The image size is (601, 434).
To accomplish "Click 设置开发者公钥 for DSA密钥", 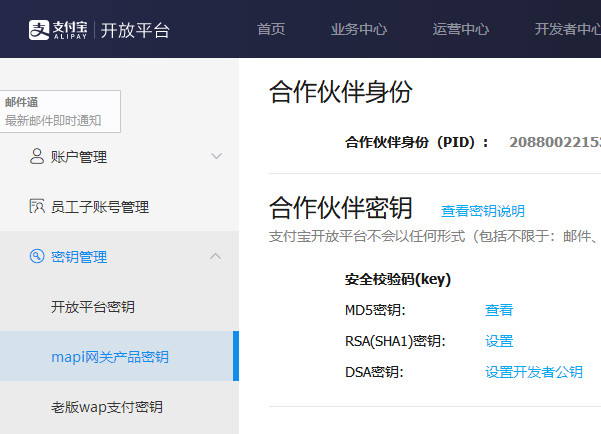I will tap(534, 372).
